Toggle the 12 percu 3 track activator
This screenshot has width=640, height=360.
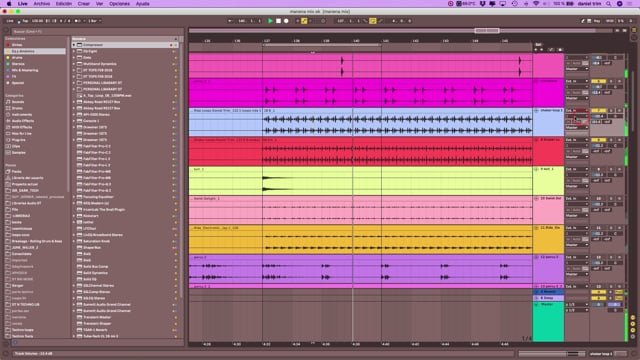(x=598, y=258)
